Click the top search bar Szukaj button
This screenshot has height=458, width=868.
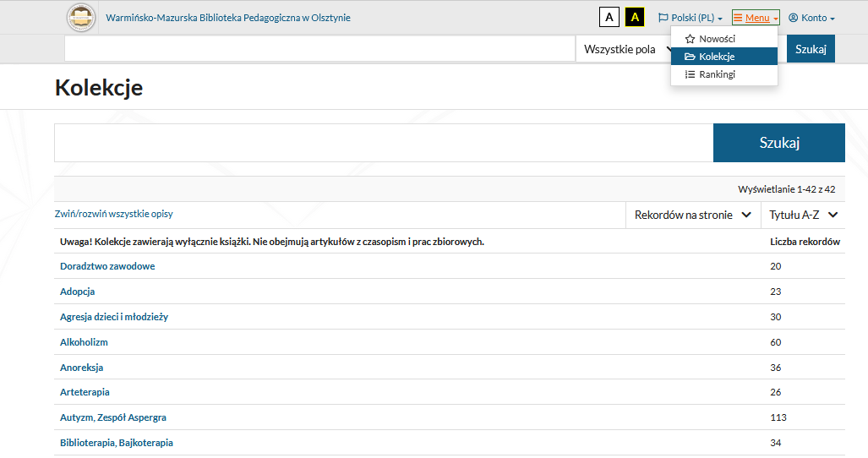811,49
